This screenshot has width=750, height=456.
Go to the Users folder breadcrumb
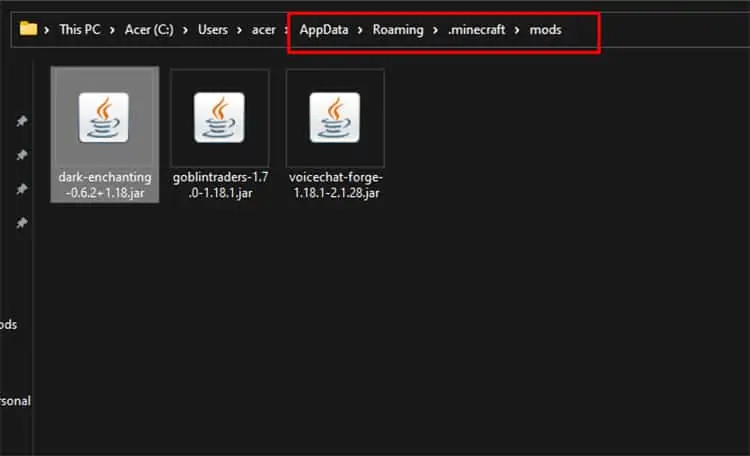click(213, 30)
